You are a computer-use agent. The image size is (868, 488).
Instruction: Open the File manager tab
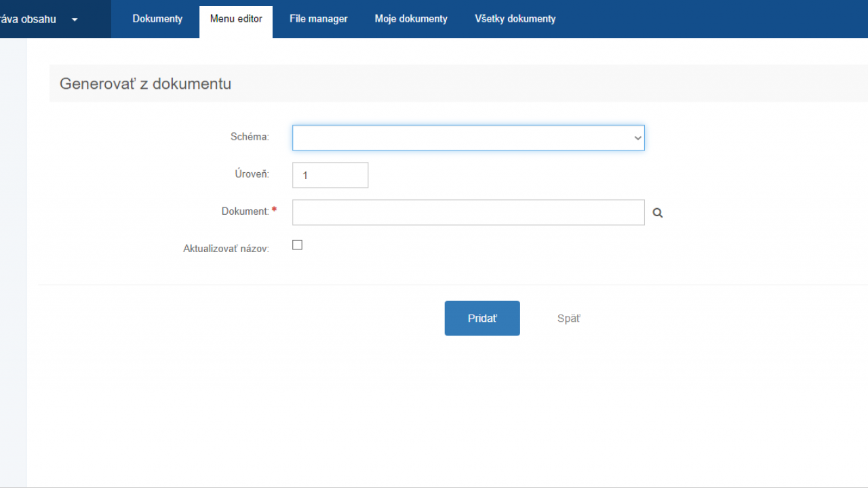pos(318,19)
